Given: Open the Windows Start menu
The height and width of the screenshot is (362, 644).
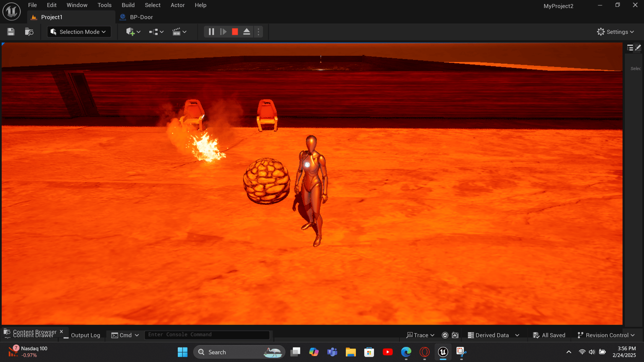Looking at the screenshot, I should pyautogui.click(x=182, y=352).
